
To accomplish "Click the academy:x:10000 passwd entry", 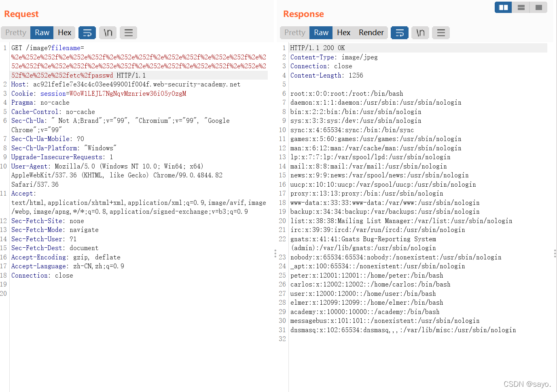I will (x=365, y=312).
